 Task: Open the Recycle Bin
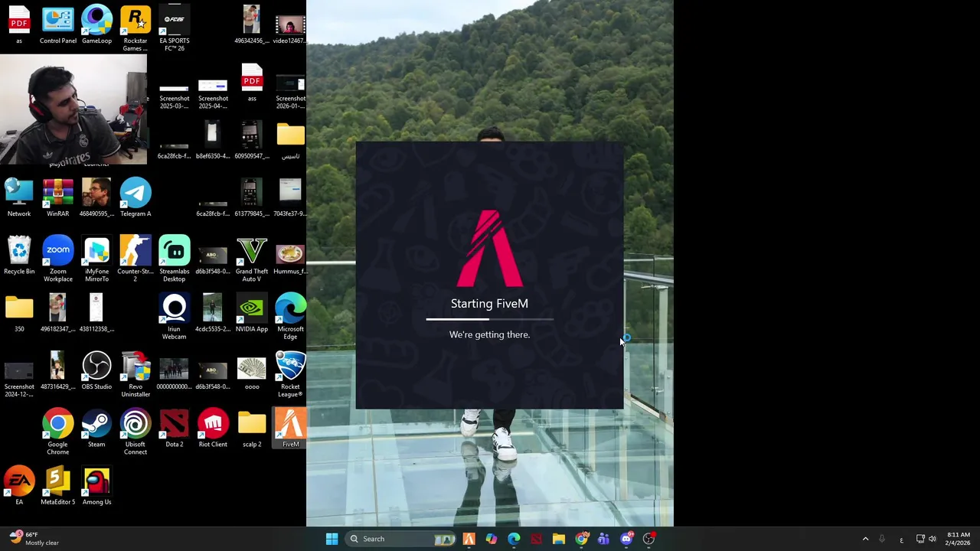19,255
